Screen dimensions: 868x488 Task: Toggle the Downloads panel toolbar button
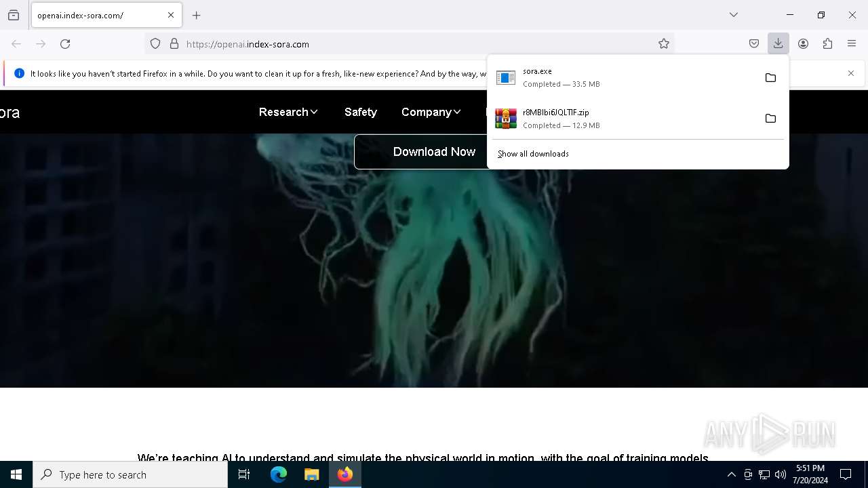click(x=778, y=44)
